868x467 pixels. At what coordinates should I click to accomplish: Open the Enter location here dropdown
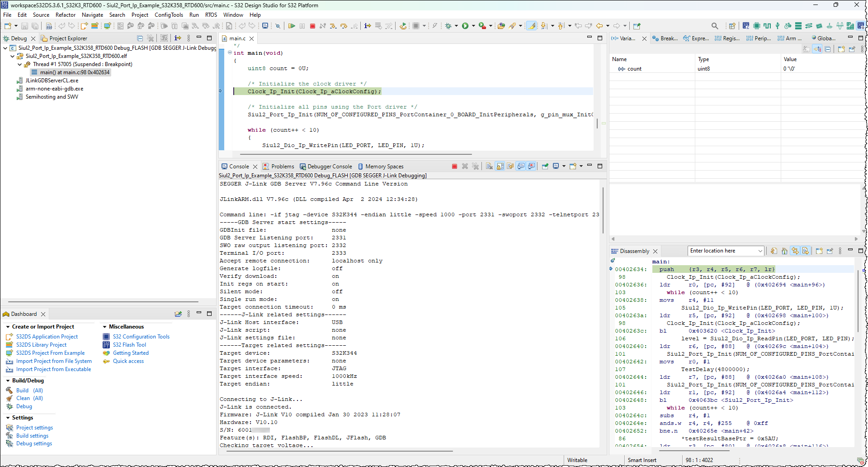pos(760,251)
